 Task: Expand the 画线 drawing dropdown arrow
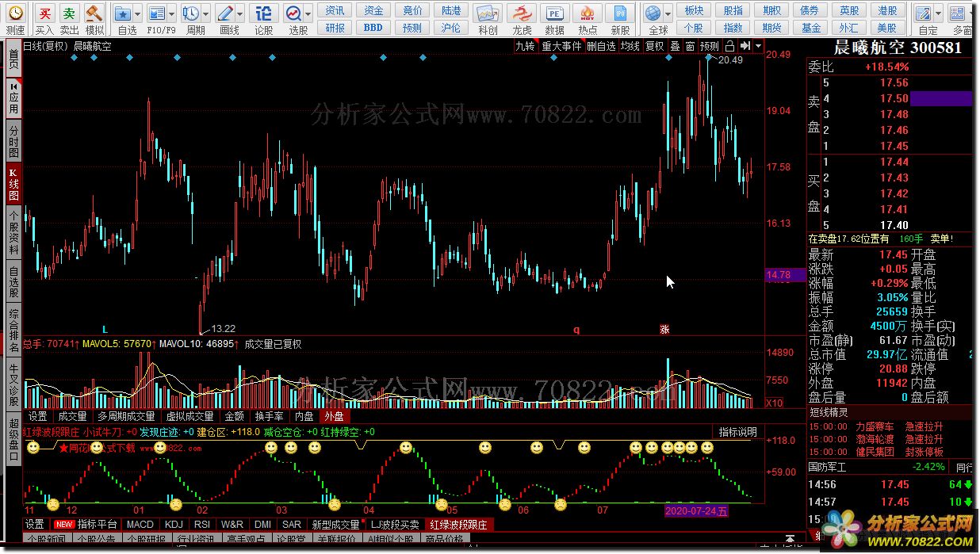click(240, 14)
